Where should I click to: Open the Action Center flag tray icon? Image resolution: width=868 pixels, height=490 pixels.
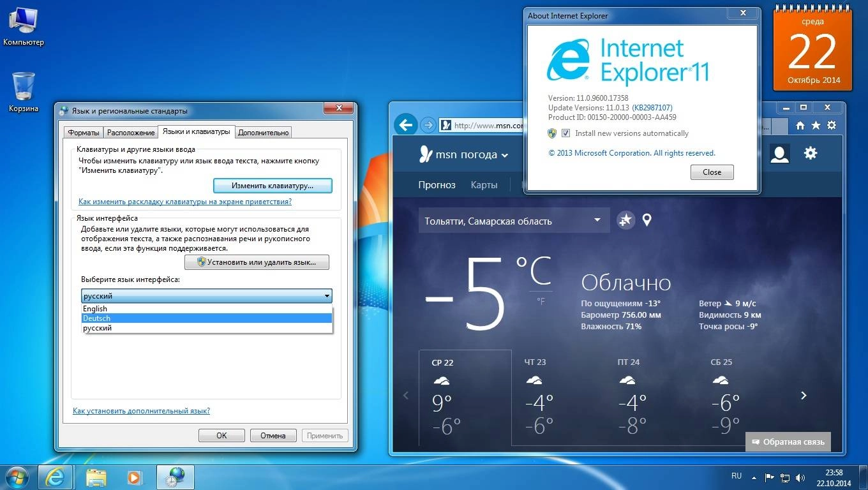[770, 477]
